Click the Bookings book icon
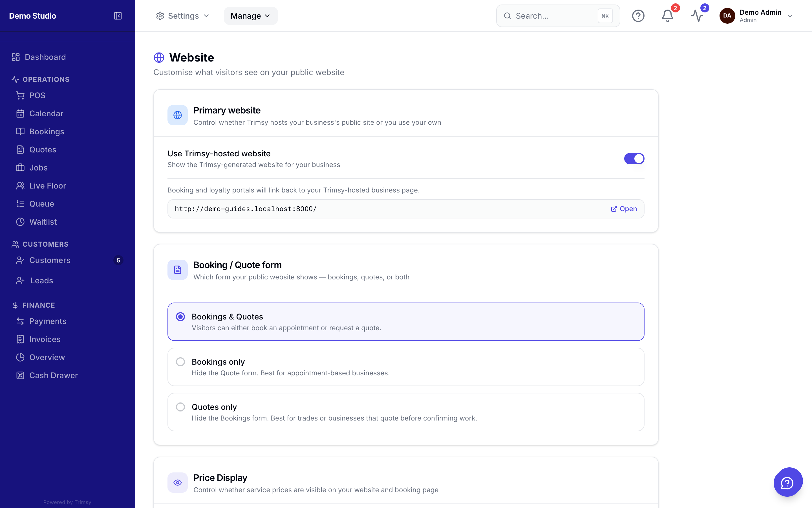Viewport: 812px width, 508px height. (21, 131)
